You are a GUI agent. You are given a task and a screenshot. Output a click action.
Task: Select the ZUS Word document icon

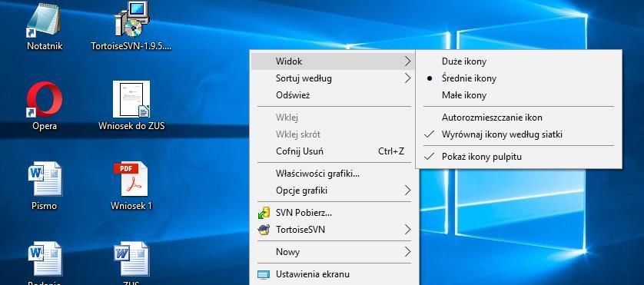131,259
